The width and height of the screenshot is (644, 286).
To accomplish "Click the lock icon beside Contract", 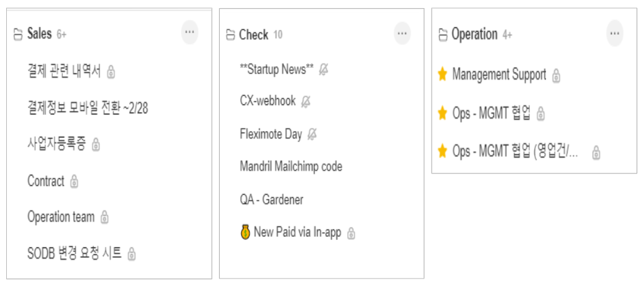I will 75,182.
